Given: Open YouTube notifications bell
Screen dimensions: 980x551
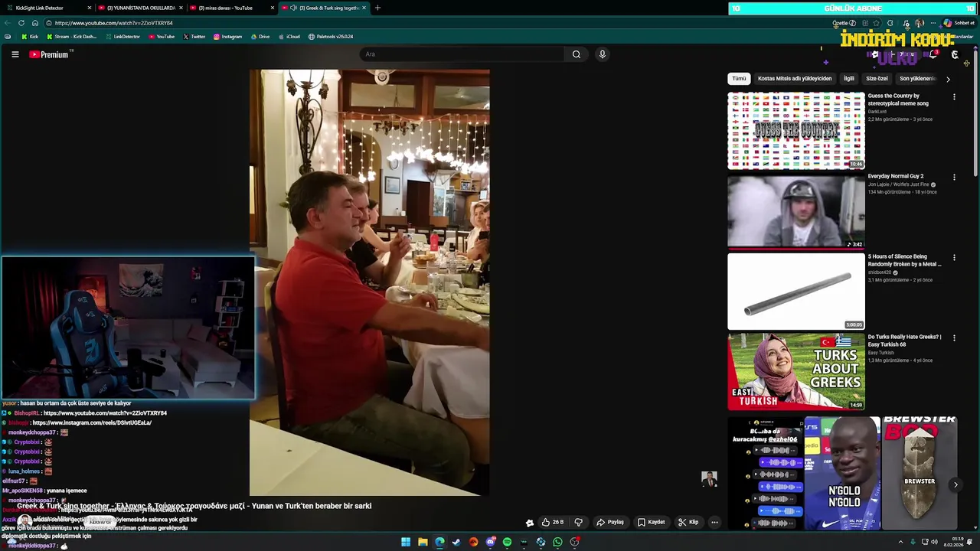Looking at the screenshot, I should coord(933,54).
